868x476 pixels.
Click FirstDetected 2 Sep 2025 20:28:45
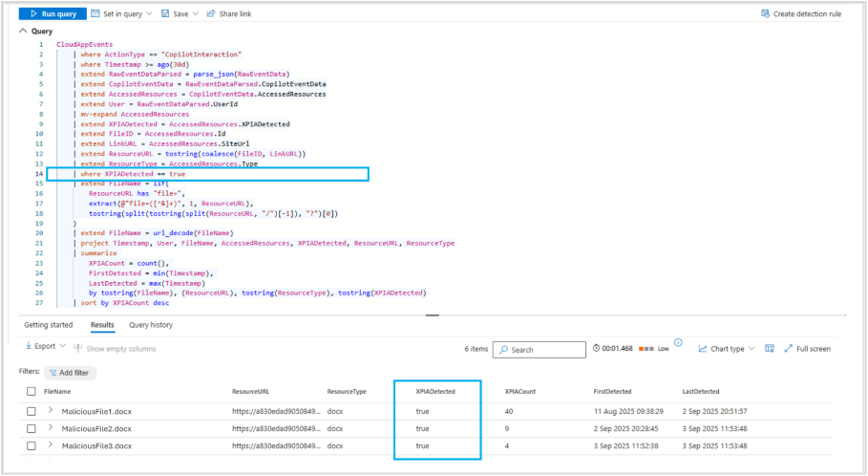click(x=626, y=429)
